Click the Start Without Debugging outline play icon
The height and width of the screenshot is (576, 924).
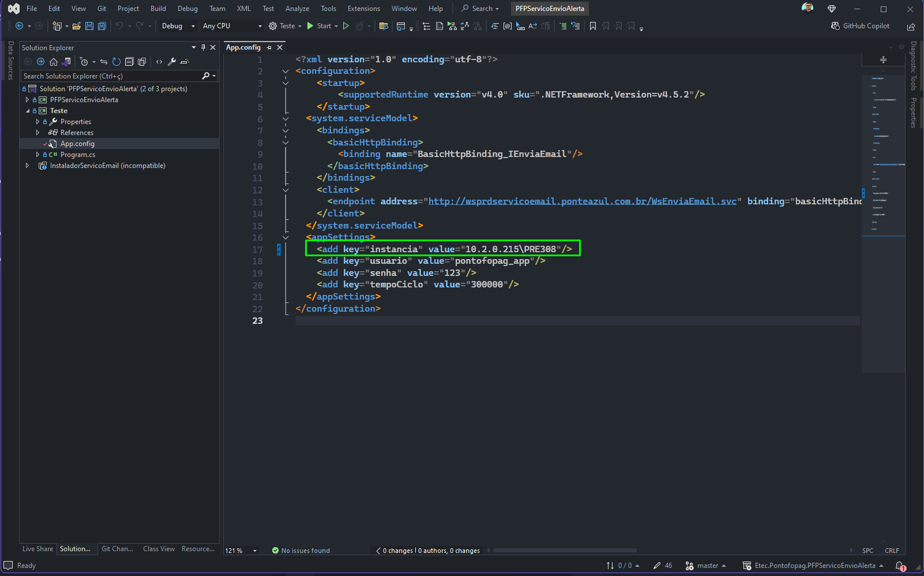pyautogui.click(x=346, y=26)
